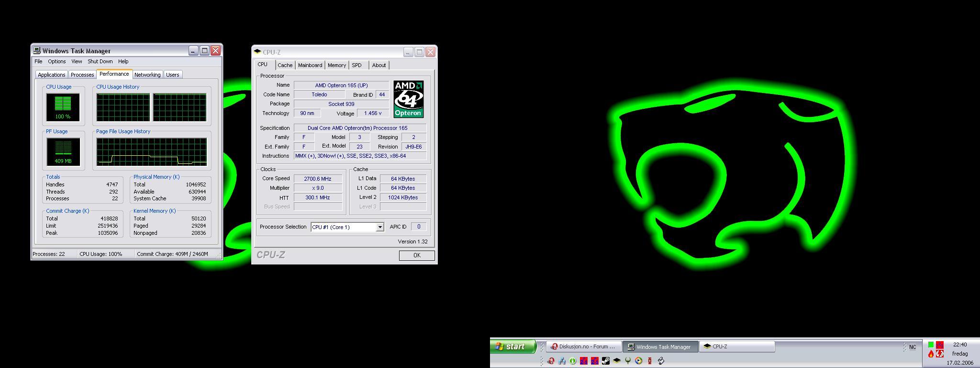This screenshot has width=980, height=368.
Task: Click the green square tray icon
Action: click(x=931, y=345)
